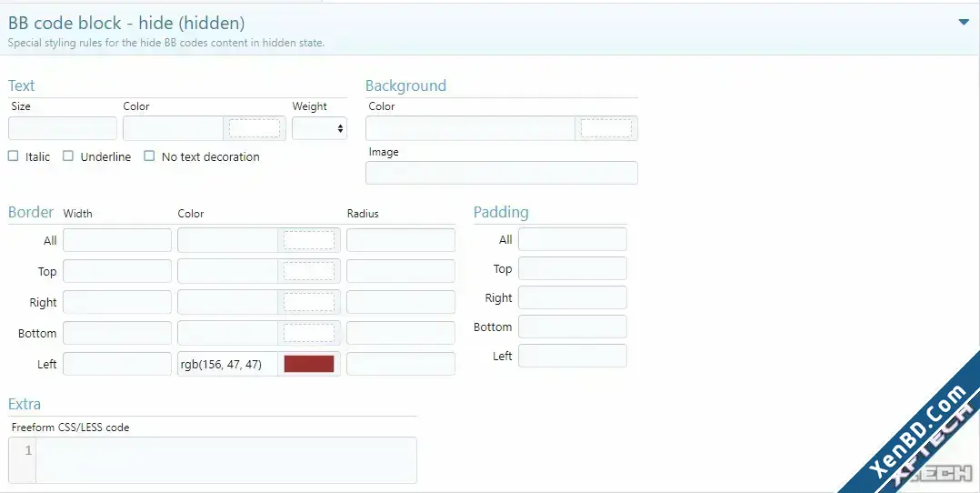The height and width of the screenshot is (493, 980).
Task: Click the text Color value field
Action: [173, 128]
